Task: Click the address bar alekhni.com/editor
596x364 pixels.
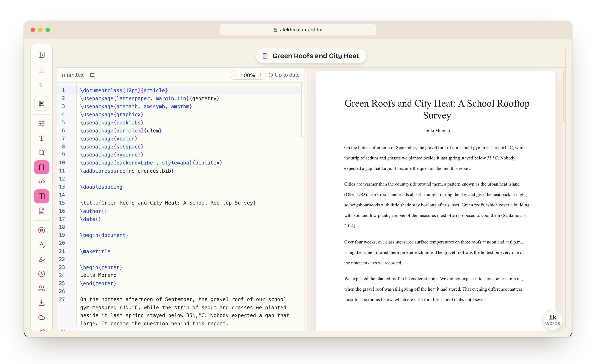Action: click(298, 30)
